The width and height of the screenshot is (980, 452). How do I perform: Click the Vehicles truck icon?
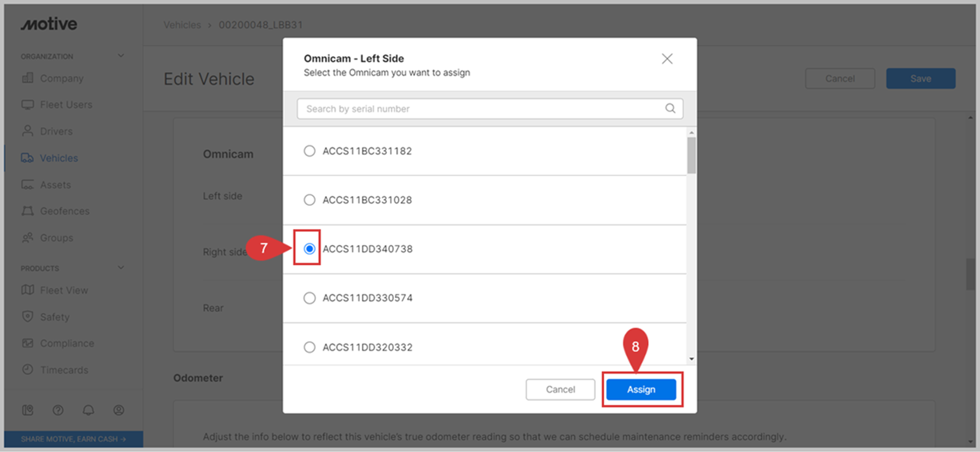tap(27, 158)
